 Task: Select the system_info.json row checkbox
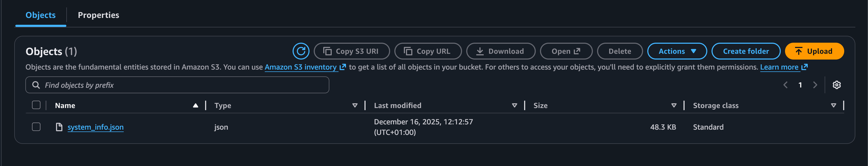click(36, 127)
